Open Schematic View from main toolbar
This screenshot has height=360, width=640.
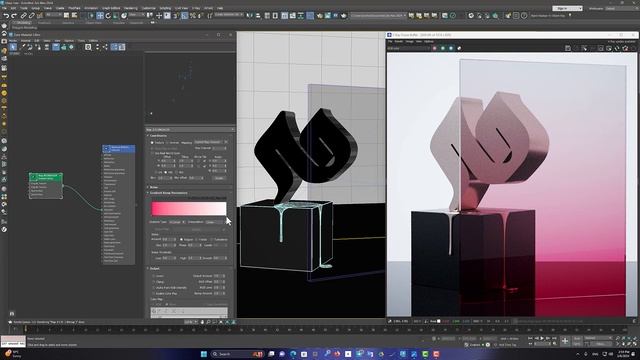[x=301, y=16]
